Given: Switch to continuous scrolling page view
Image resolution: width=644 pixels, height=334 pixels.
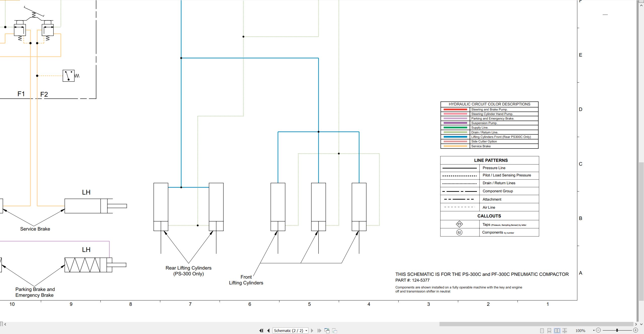Looking at the screenshot, I should [549, 330].
